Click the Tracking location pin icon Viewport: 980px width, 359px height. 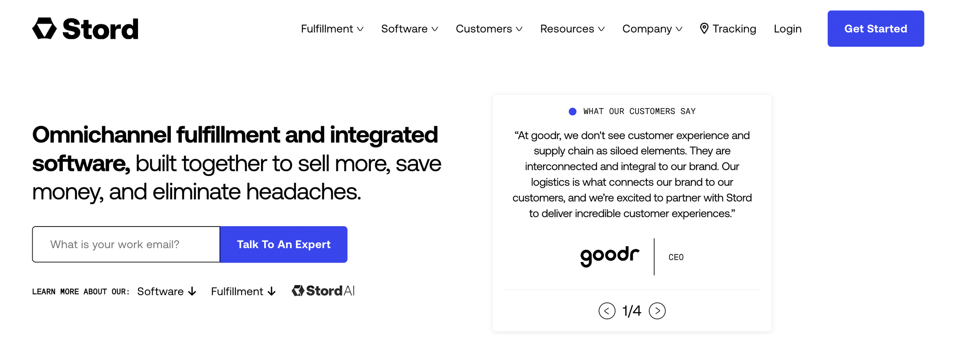coord(704,29)
